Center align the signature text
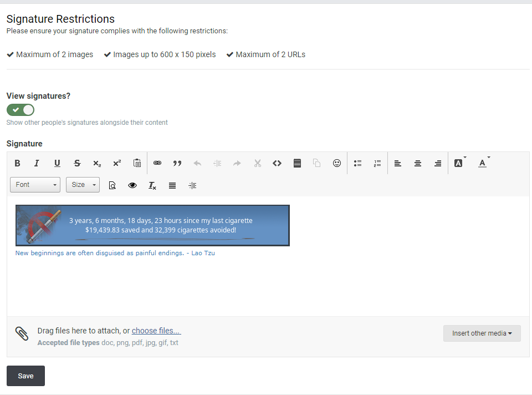Screen dimensions: 532x395 coord(418,163)
